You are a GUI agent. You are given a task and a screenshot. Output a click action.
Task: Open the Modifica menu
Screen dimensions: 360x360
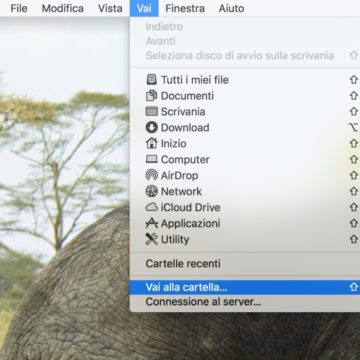coord(63,8)
